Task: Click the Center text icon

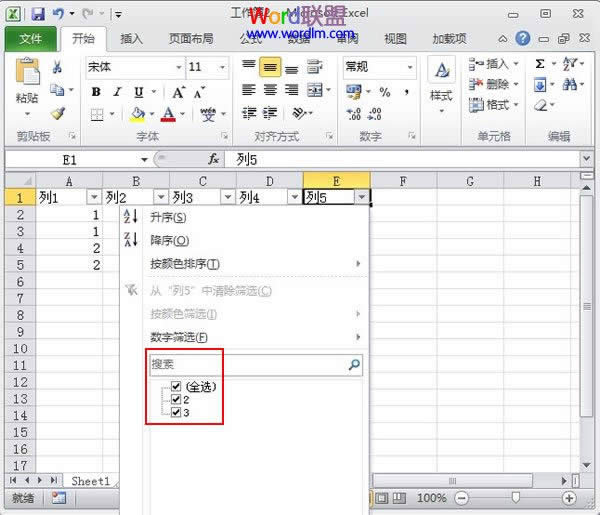Action: 270,90
